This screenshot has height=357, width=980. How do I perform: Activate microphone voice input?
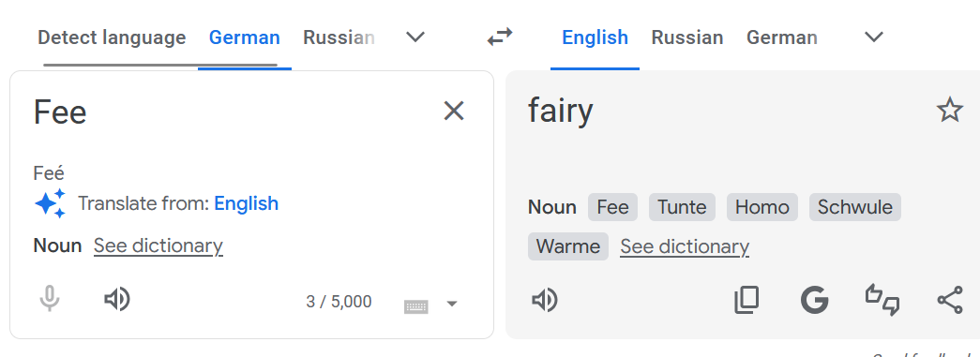(50, 300)
